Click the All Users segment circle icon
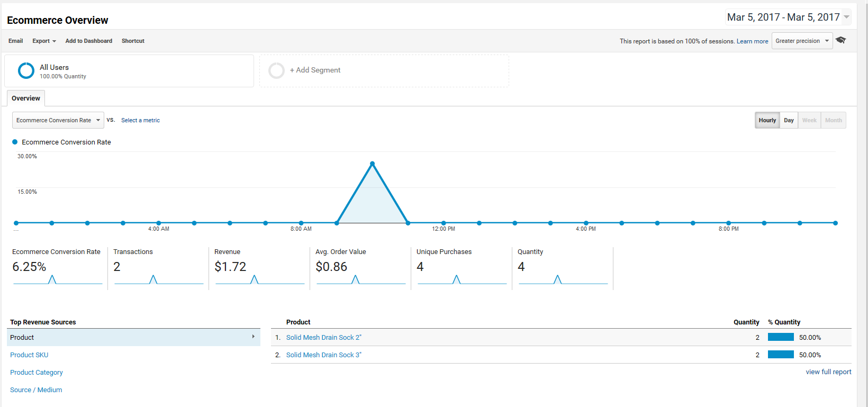The width and height of the screenshot is (868, 407). click(x=26, y=70)
